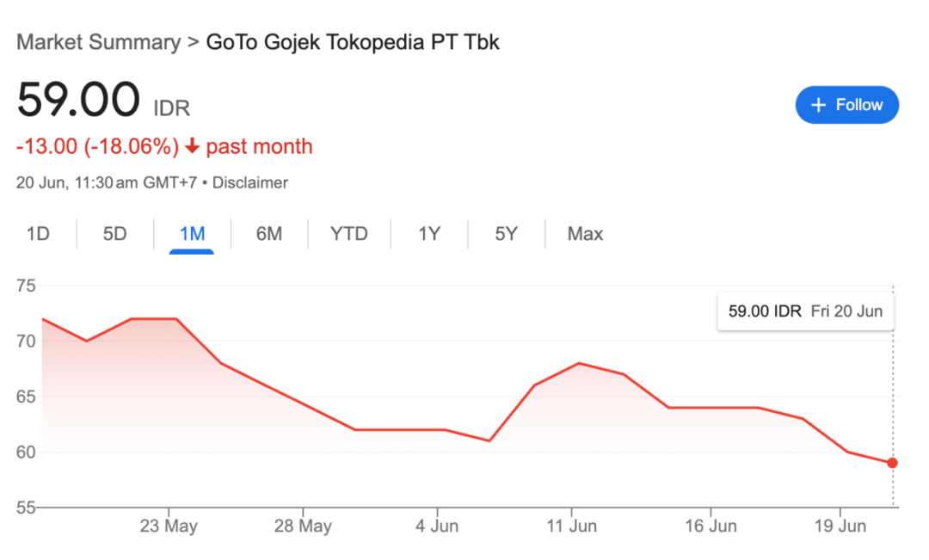Click the red endpoint dot on chart

(893, 463)
